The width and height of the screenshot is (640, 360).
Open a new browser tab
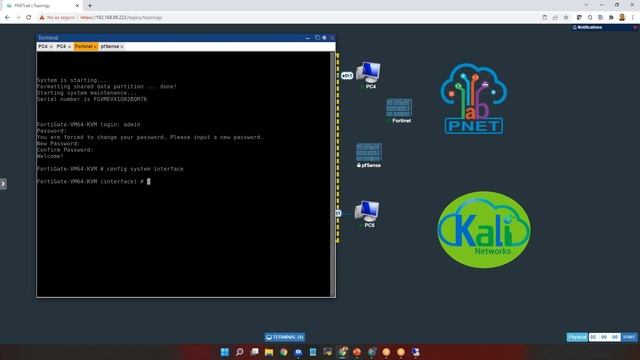click(90, 6)
